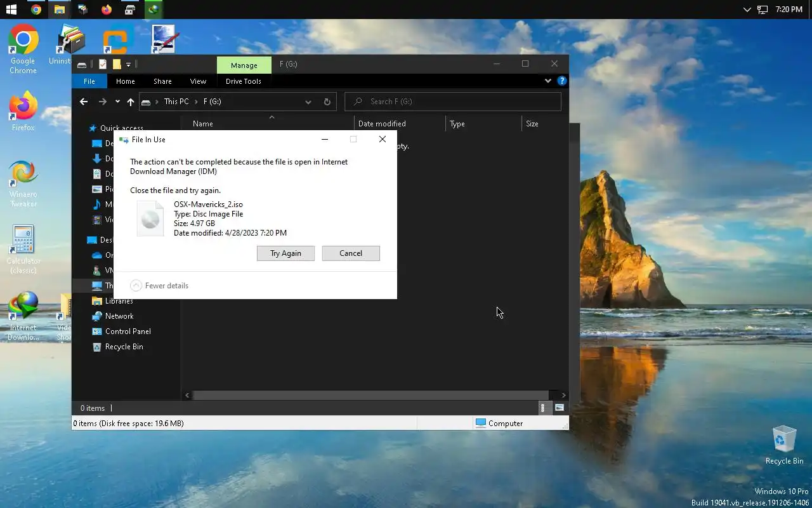Click the network tray icon

pos(763,10)
